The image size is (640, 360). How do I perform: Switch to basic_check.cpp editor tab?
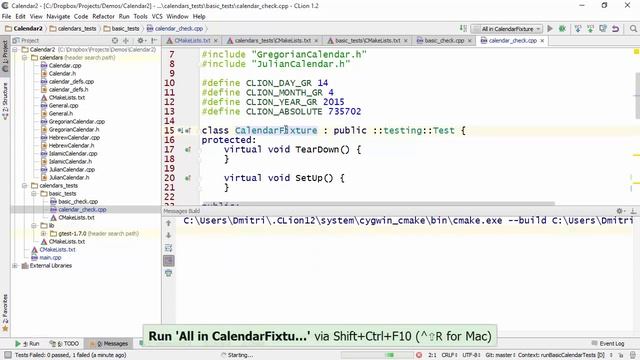point(444,40)
